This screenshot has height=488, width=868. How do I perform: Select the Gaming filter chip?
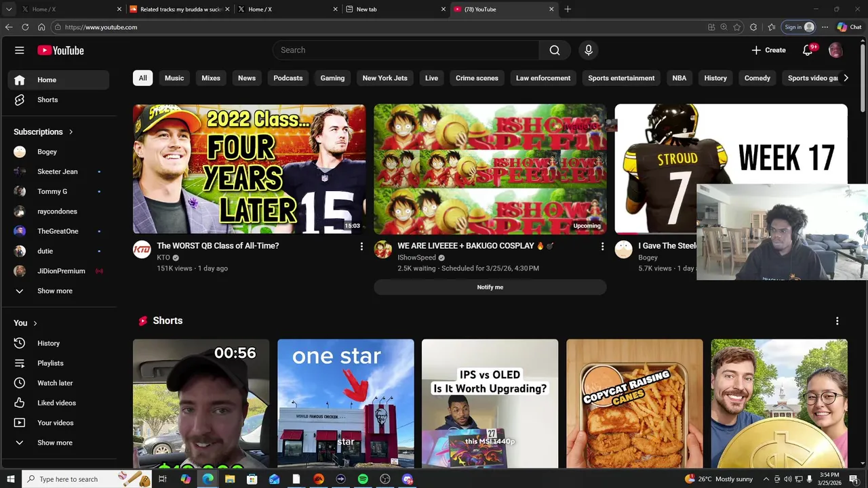(x=332, y=78)
